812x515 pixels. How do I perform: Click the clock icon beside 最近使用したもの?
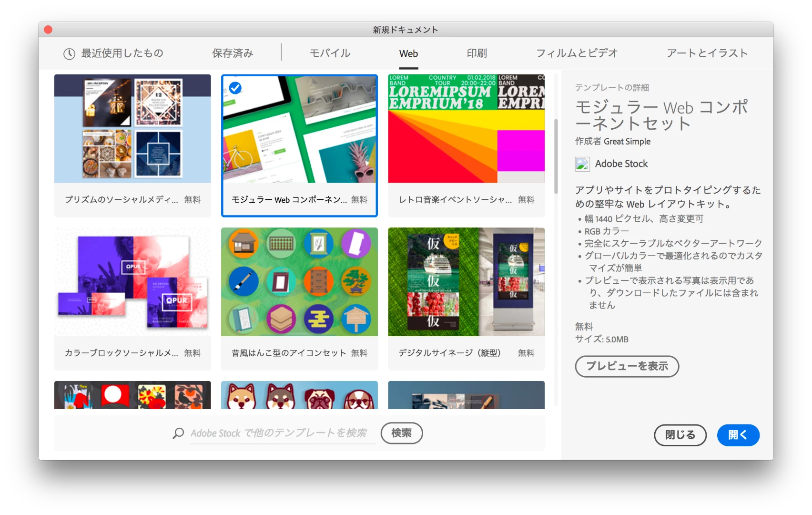pyautogui.click(x=69, y=54)
